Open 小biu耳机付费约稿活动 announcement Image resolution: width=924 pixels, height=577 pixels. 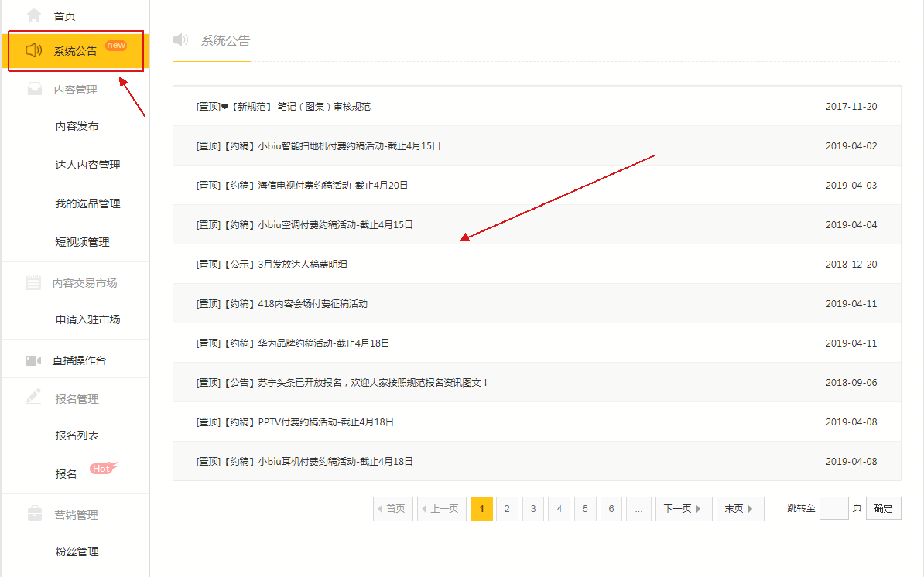click(x=304, y=462)
